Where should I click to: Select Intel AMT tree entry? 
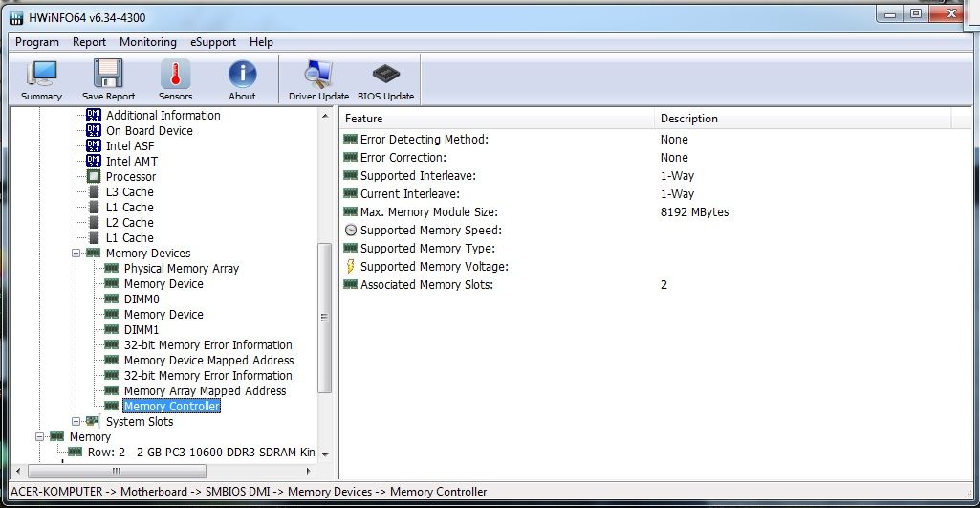click(132, 162)
